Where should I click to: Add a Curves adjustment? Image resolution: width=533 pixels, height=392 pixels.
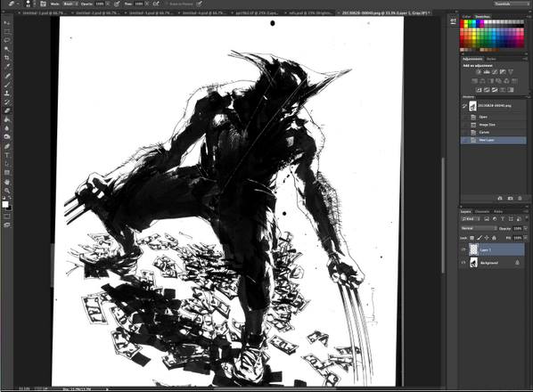coord(495,72)
